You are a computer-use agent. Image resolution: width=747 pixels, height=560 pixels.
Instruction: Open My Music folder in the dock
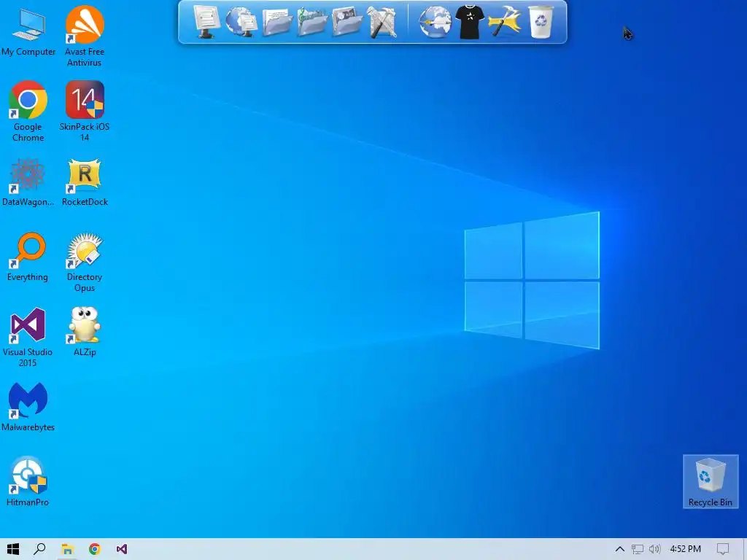click(x=312, y=21)
